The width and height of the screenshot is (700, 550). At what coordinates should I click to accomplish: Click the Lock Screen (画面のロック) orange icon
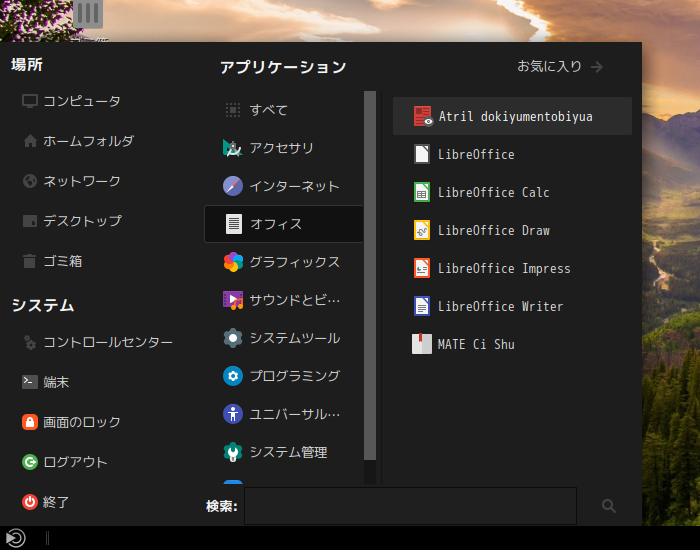pyautogui.click(x=30, y=422)
